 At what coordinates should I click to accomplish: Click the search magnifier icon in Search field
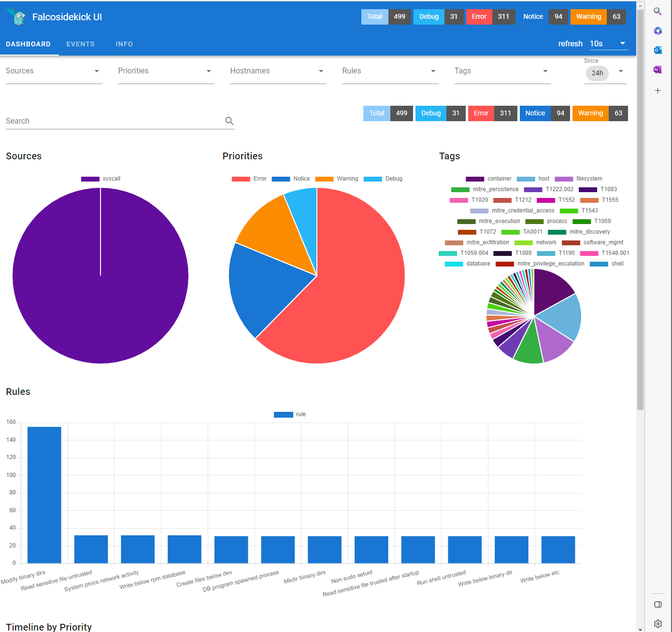pyautogui.click(x=229, y=121)
